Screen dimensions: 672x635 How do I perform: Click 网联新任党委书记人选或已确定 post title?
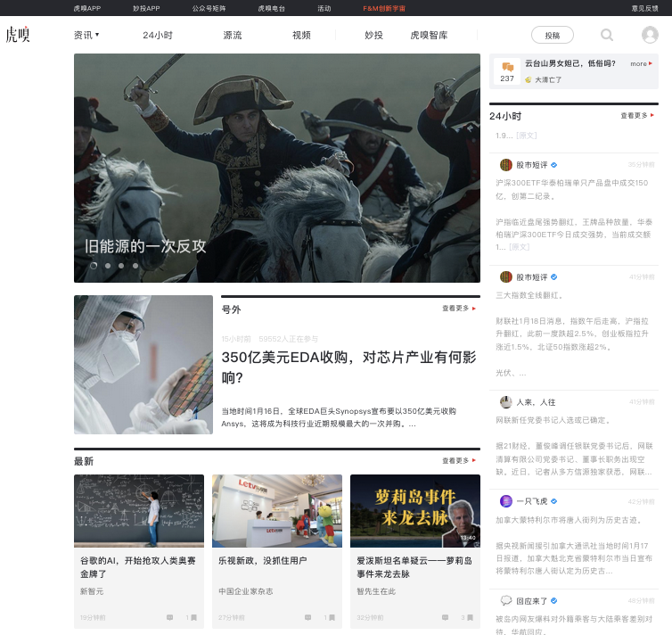coord(553,420)
